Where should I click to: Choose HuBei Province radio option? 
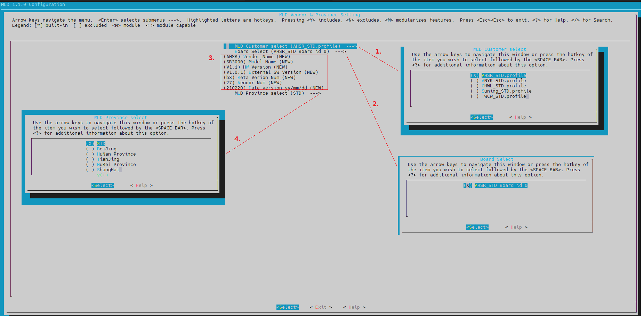pyautogui.click(x=111, y=164)
